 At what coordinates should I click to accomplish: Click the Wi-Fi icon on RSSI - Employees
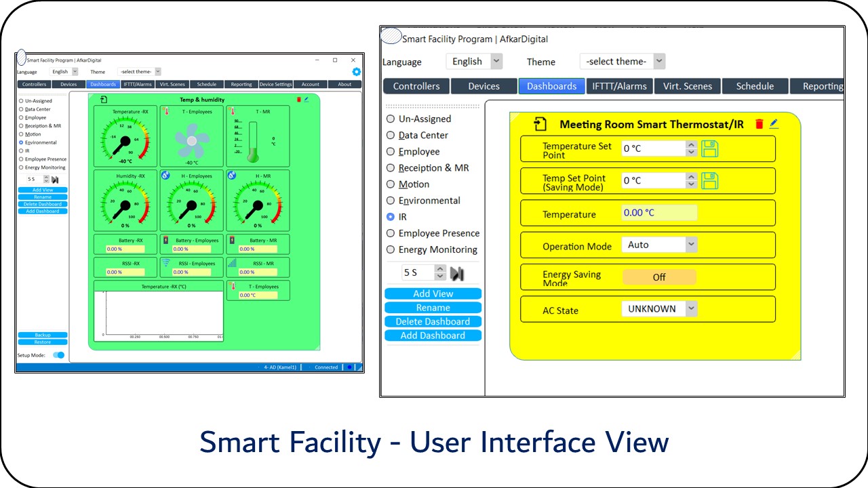[165, 263]
